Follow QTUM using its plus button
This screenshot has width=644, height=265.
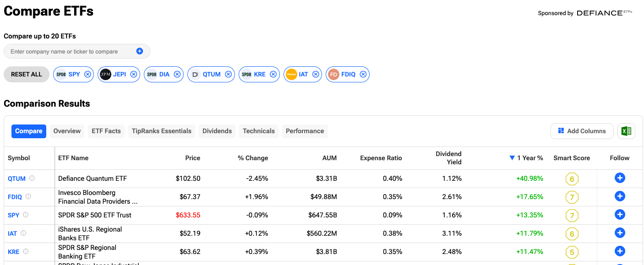coord(620,178)
